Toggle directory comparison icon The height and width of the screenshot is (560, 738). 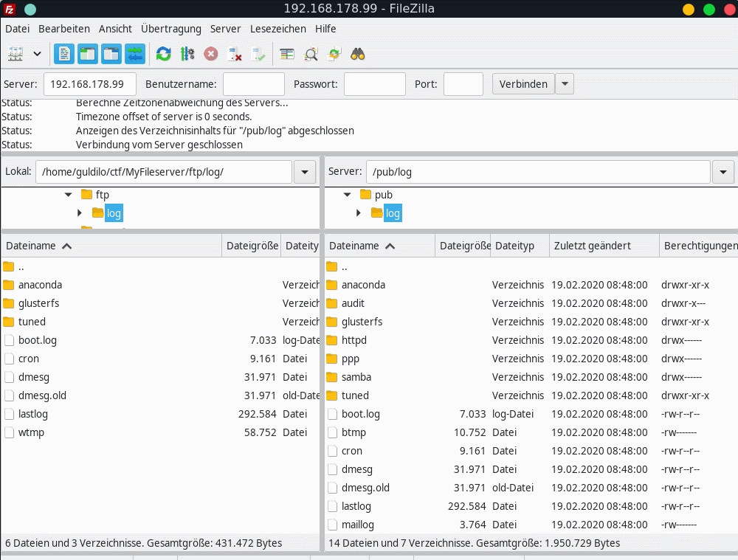point(311,54)
